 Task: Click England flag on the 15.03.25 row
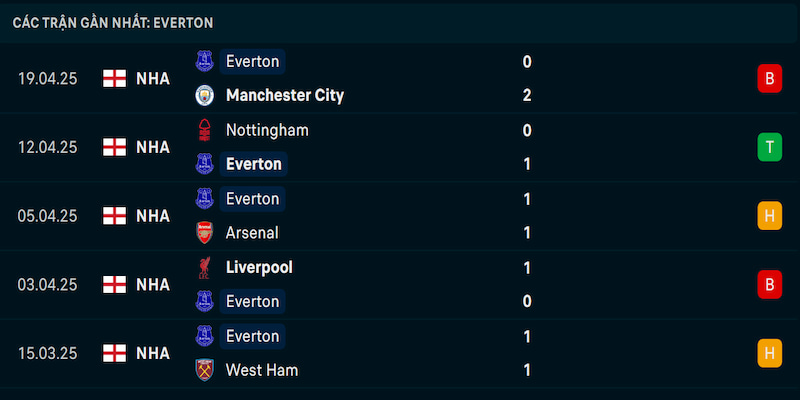click(x=114, y=353)
